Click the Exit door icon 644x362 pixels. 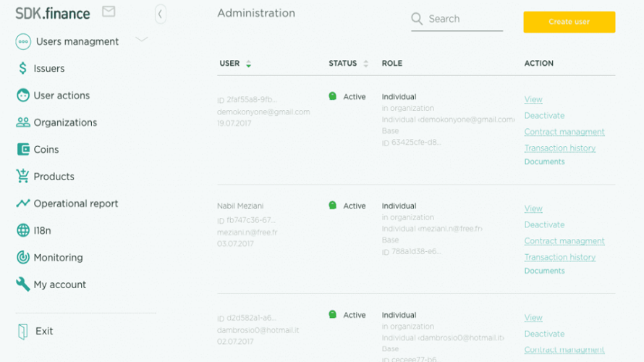[23, 331]
